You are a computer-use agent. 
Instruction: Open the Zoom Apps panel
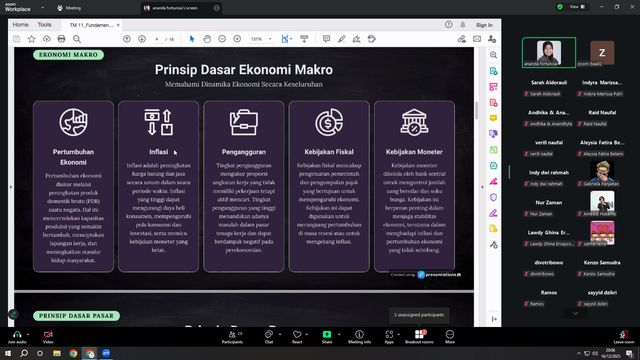(389, 337)
